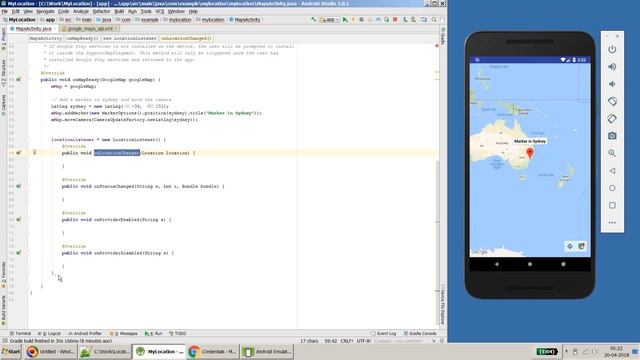Screen dimensions: 640x360
Task: Open the File menu
Action: tap(4, 11)
